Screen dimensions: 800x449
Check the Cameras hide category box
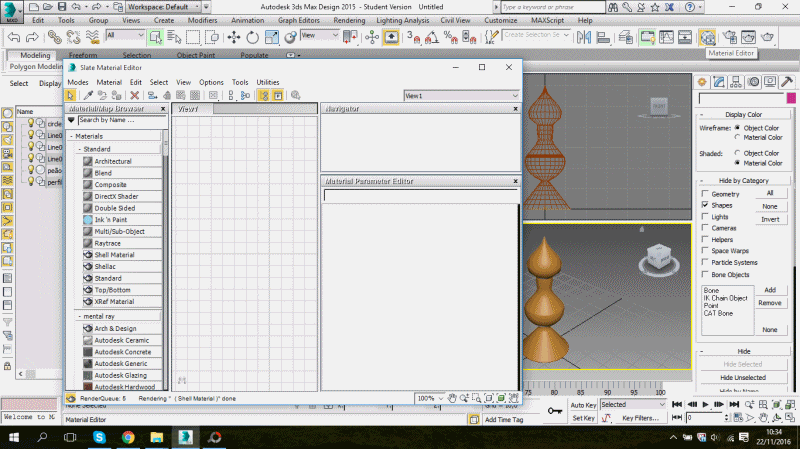coord(705,228)
